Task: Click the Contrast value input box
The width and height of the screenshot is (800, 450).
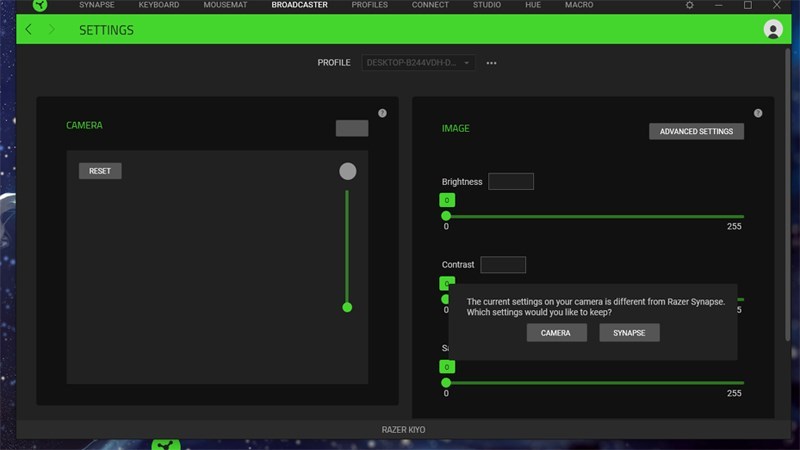Action: point(503,265)
